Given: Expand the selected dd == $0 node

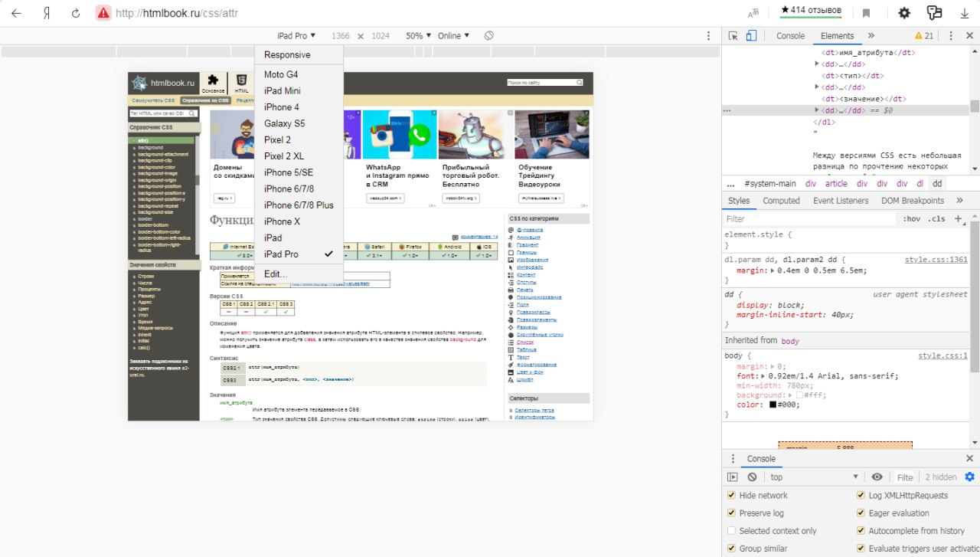Looking at the screenshot, I should (817, 110).
